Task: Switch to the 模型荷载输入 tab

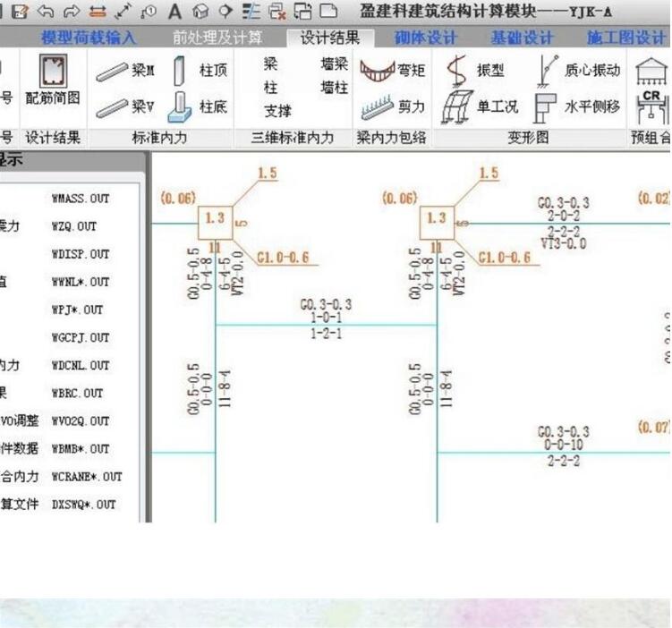Action: click(89, 38)
